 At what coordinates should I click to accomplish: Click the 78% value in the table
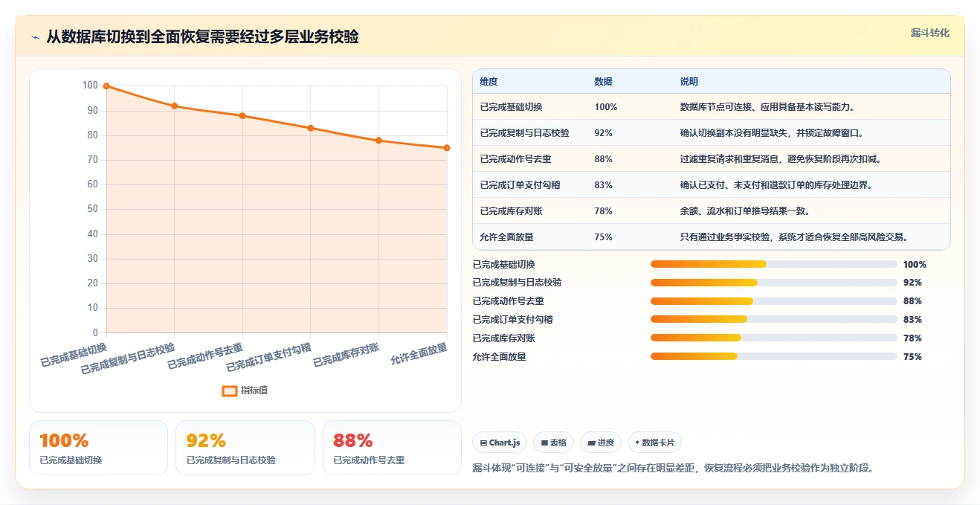coord(604,211)
